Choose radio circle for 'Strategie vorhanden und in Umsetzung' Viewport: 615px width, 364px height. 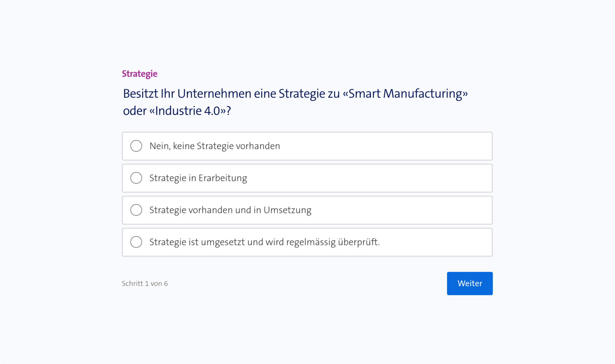click(x=136, y=210)
